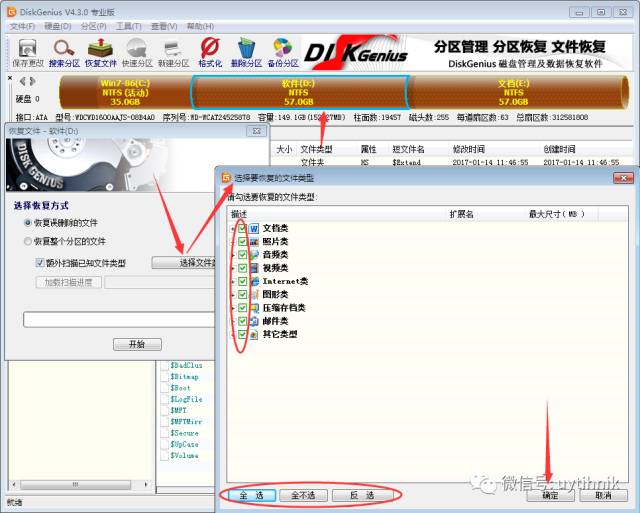Close the disk panel with small x
The height and width of the screenshot is (513, 640).
pyautogui.click(x=10, y=78)
